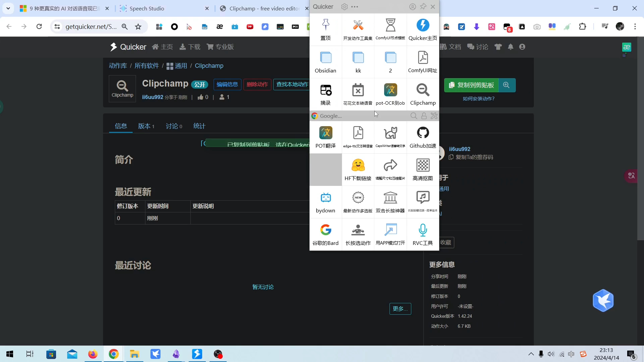Image resolution: width=644 pixels, height=362 pixels.
Task: Open the bydown action
Action: (325, 201)
